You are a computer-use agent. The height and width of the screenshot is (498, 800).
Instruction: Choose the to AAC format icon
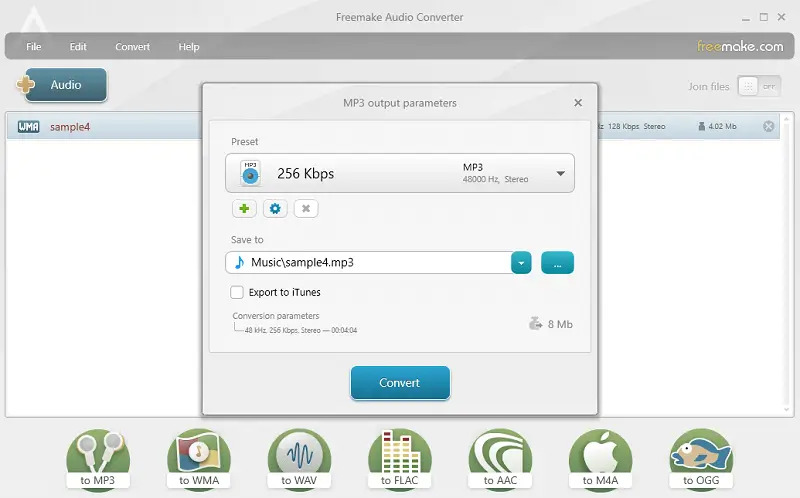(500, 460)
